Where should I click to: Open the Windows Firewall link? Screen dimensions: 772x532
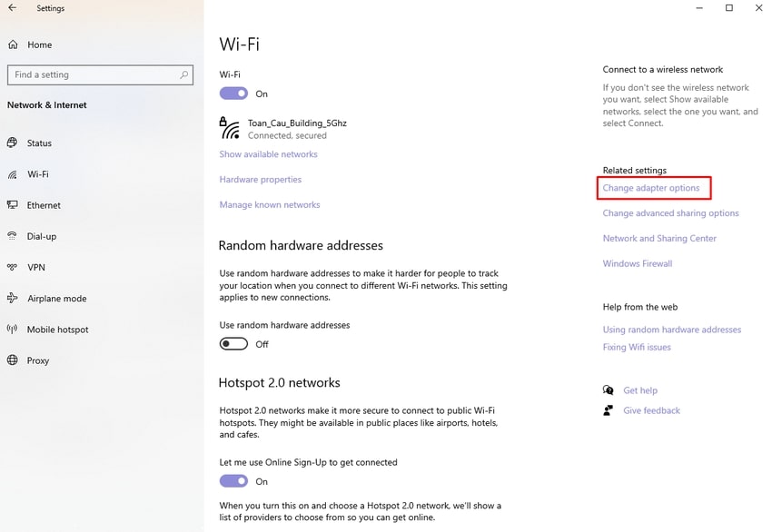pyautogui.click(x=638, y=264)
